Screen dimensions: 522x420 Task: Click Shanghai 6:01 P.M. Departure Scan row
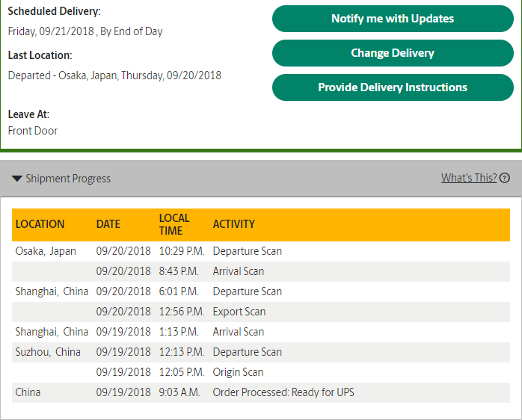261,292
